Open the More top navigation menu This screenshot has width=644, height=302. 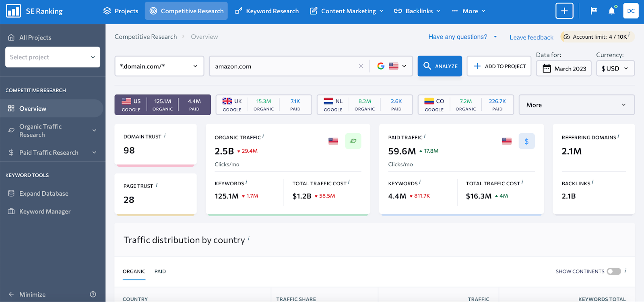point(469,11)
